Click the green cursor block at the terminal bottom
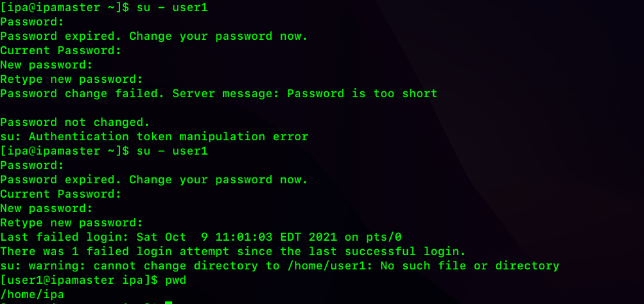 tap(168, 303)
